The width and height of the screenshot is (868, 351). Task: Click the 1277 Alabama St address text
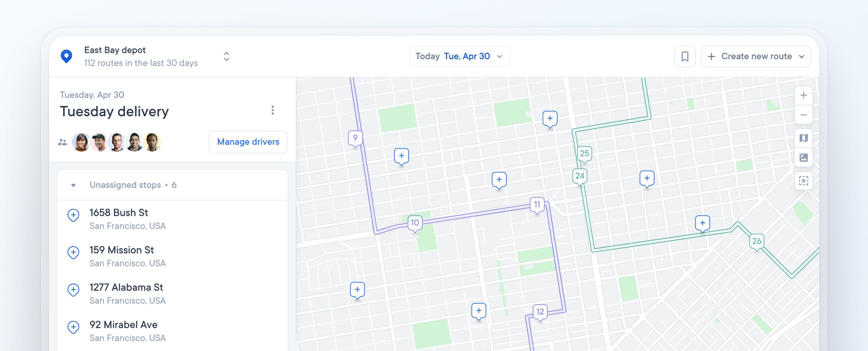pos(126,287)
